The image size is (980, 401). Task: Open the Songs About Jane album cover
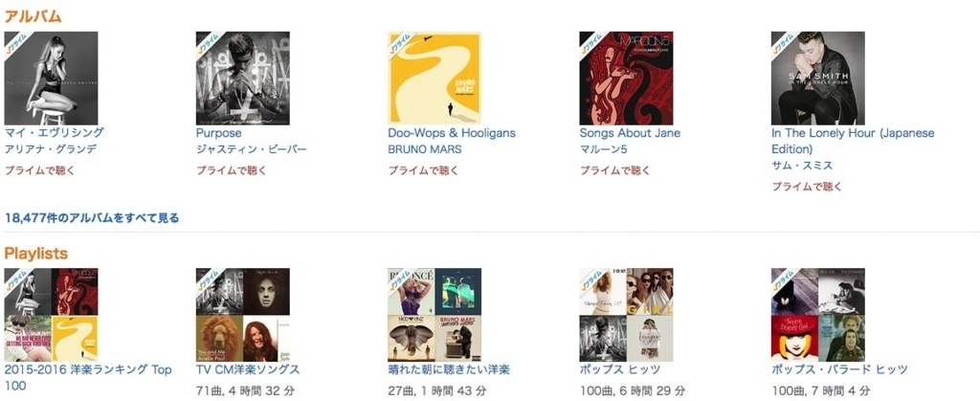pyautogui.click(x=626, y=78)
